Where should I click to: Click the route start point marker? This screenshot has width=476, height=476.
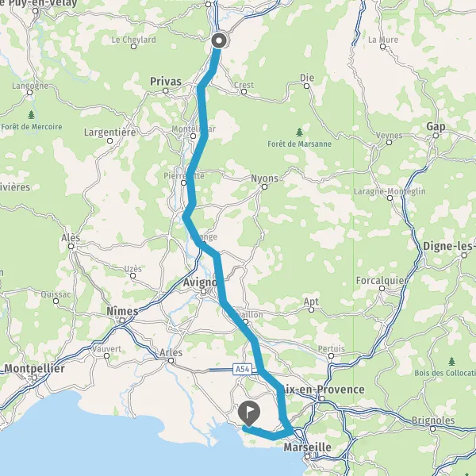coord(219,40)
